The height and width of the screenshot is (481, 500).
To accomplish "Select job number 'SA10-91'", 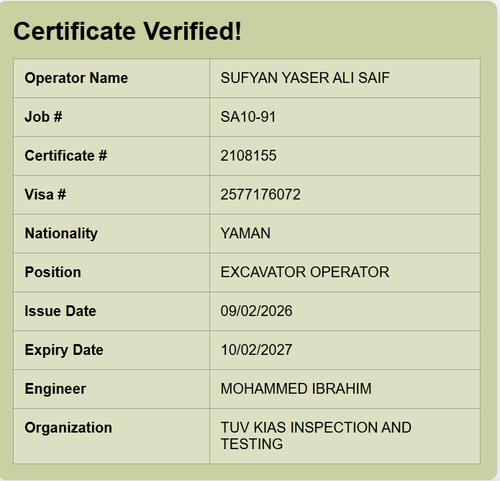I will (248, 117).
